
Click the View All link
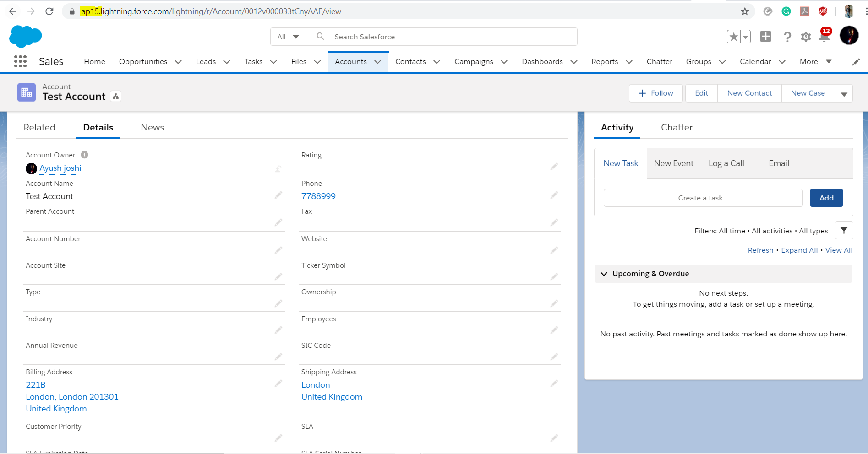coord(839,250)
